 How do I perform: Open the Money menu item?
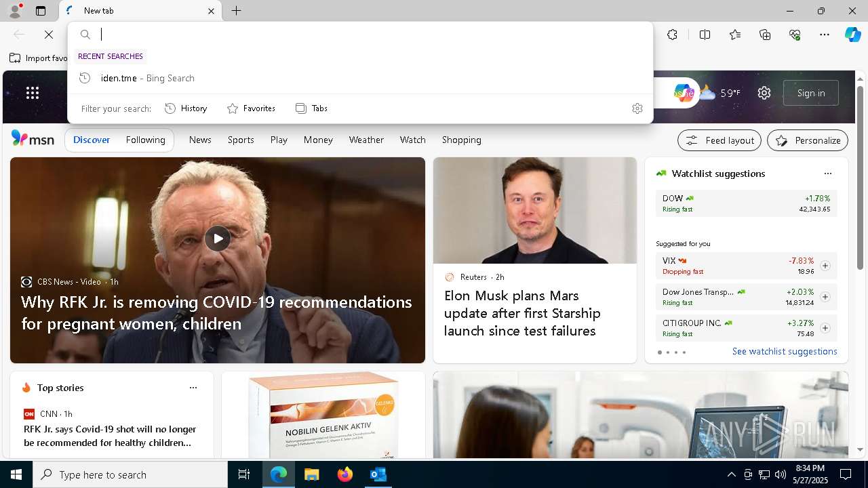coord(318,140)
